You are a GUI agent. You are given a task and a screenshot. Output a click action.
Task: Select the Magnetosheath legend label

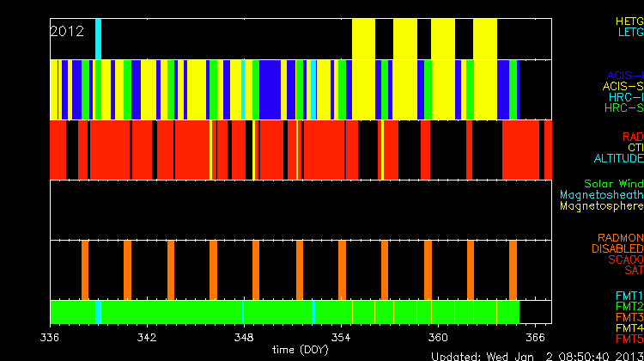[x=610, y=195]
